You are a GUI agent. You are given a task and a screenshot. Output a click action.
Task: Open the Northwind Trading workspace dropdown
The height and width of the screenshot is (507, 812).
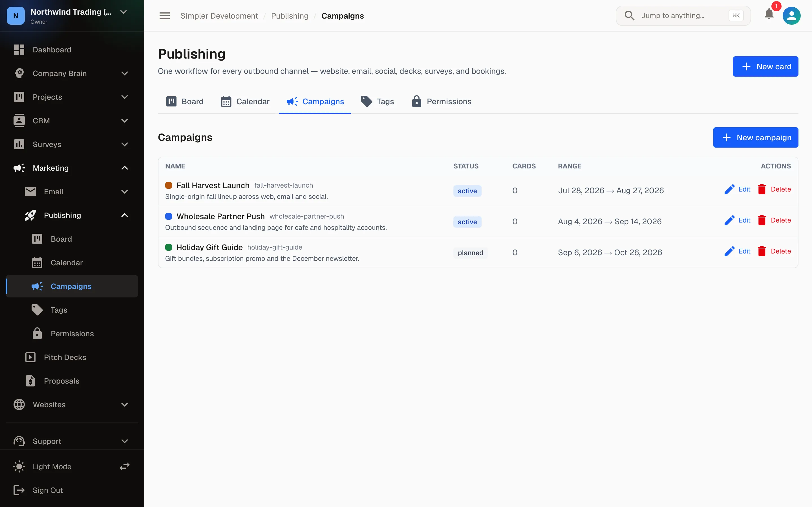tap(123, 12)
